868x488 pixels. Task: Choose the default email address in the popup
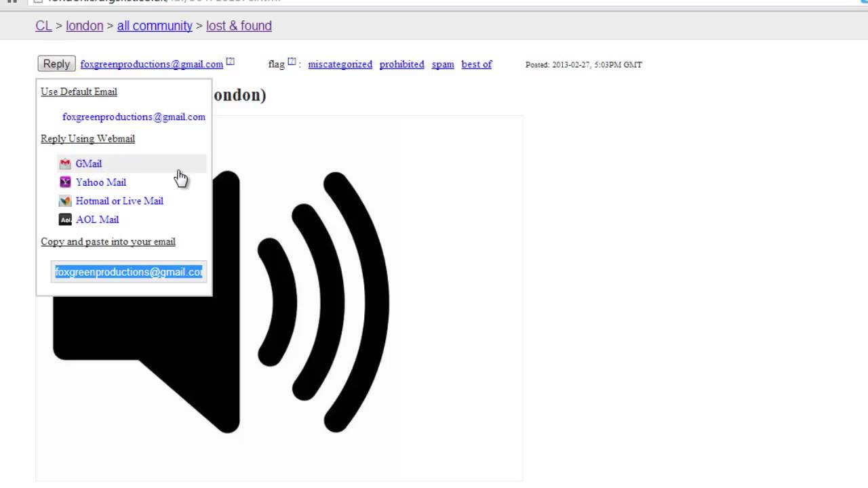pos(134,117)
